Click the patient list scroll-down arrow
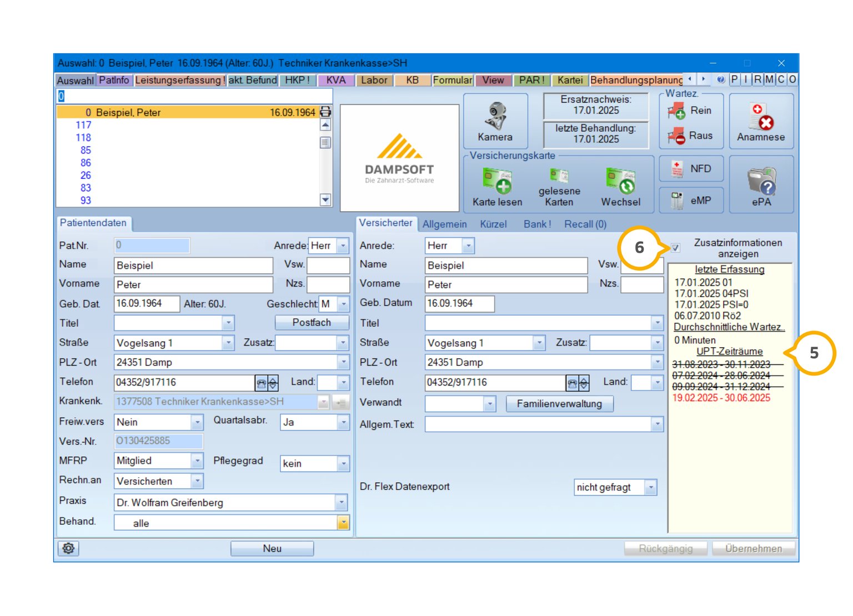Viewport: 853px width, 616px height. tap(325, 200)
